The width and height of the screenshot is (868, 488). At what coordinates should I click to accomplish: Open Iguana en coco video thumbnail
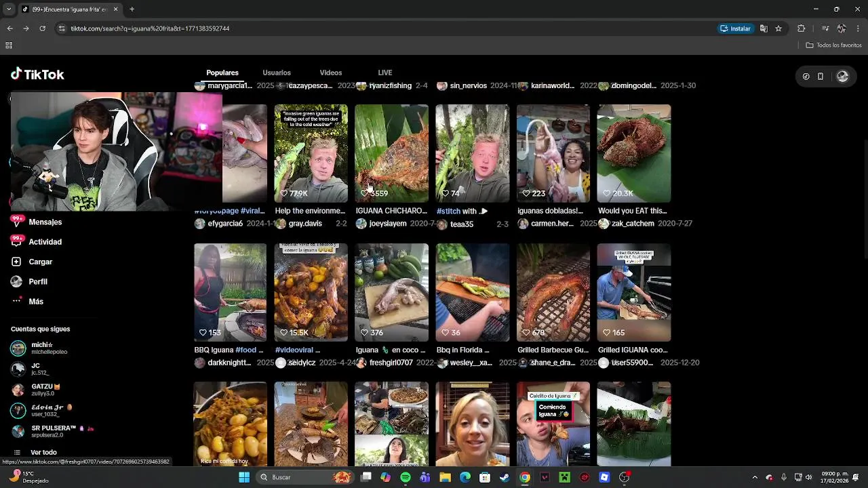click(x=391, y=292)
